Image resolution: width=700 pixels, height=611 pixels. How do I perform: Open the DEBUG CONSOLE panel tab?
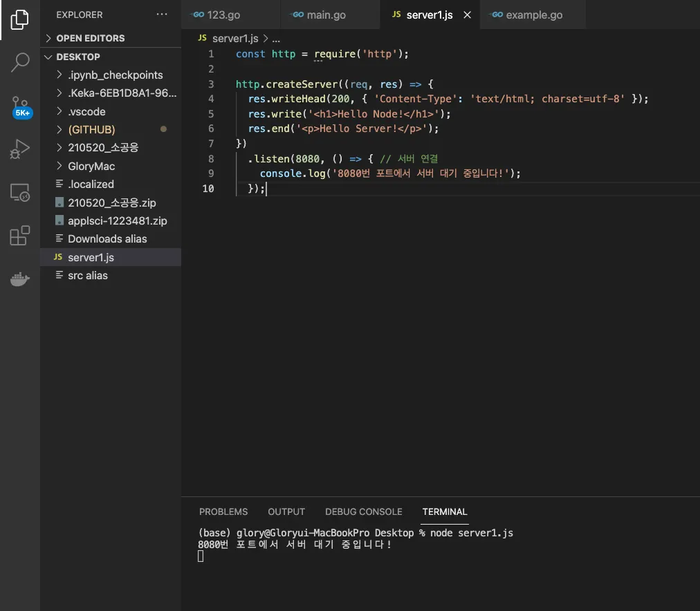click(x=363, y=511)
